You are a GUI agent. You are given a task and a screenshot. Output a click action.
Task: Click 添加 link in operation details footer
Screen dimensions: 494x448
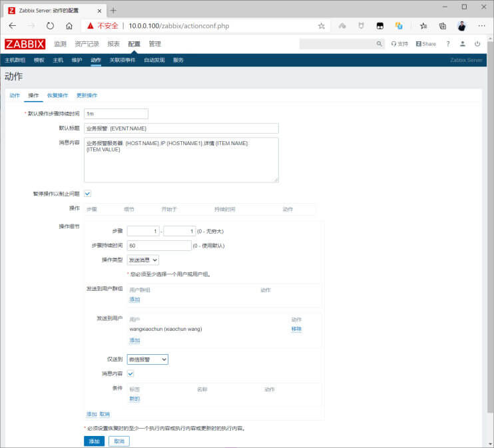92,414
